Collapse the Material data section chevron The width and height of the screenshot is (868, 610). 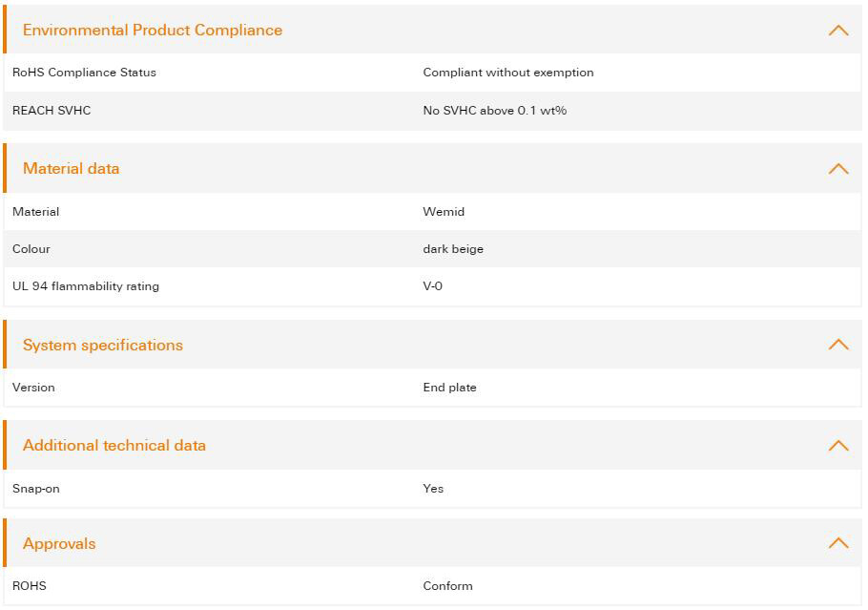(838, 168)
